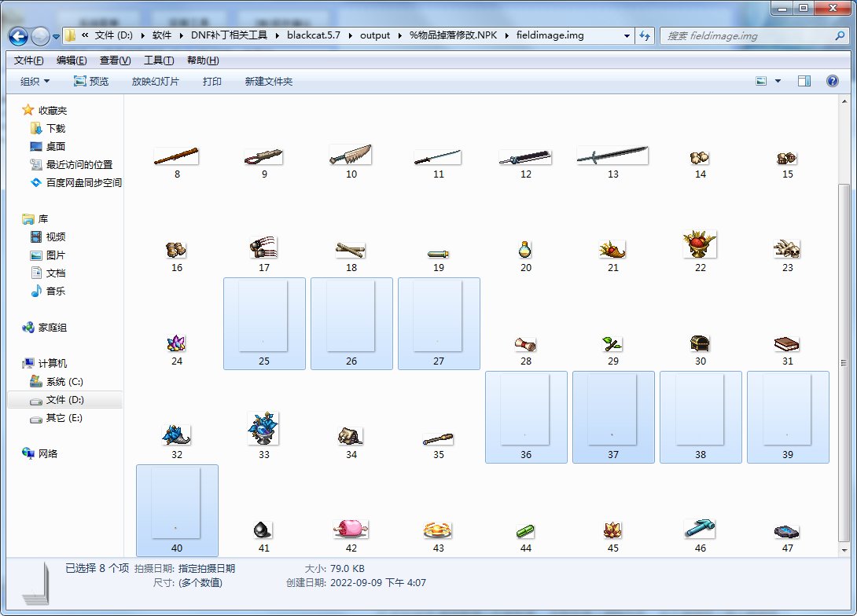Viewport: 857px width, 616px height.
Task: Select blank thumbnail 40
Action: pyautogui.click(x=177, y=511)
